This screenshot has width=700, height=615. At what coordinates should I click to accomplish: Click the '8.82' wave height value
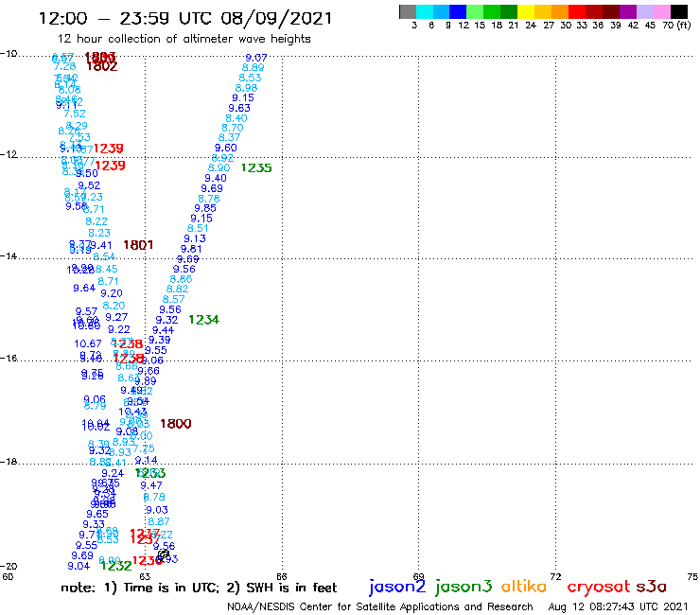(x=177, y=289)
